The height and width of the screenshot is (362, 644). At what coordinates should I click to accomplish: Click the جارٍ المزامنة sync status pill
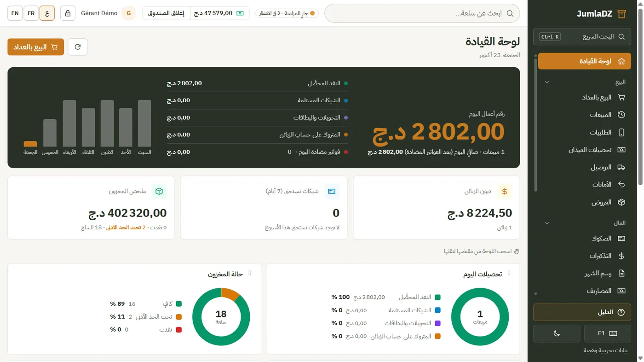287,13
